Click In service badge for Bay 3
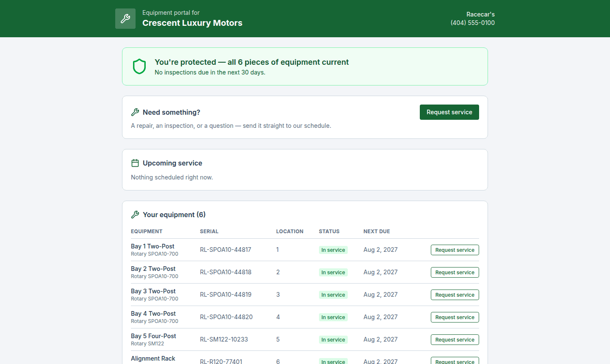This screenshot has width=610, height=364. click(x=333, y=295)
